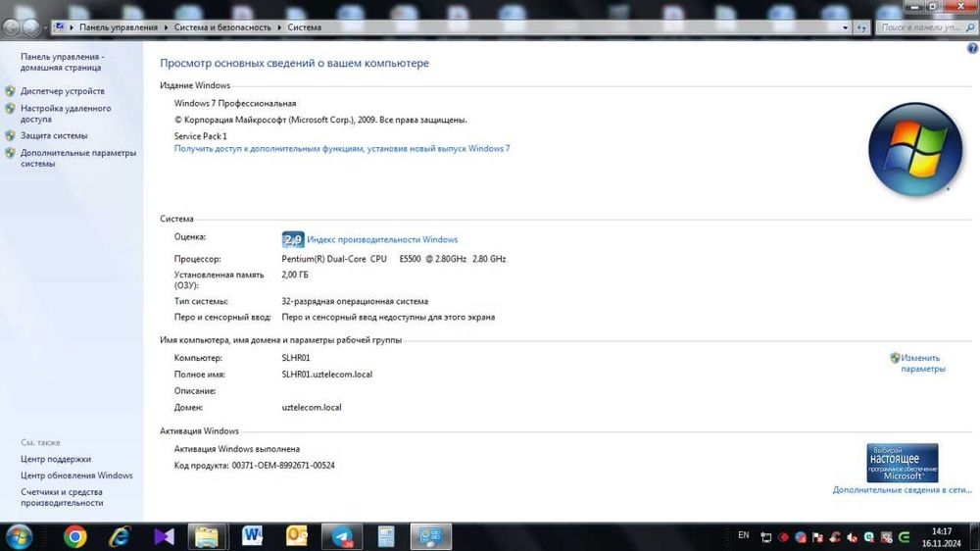Click the back navigation arrow button
Viewport: 980px width, 551px height.
point(11,27)
